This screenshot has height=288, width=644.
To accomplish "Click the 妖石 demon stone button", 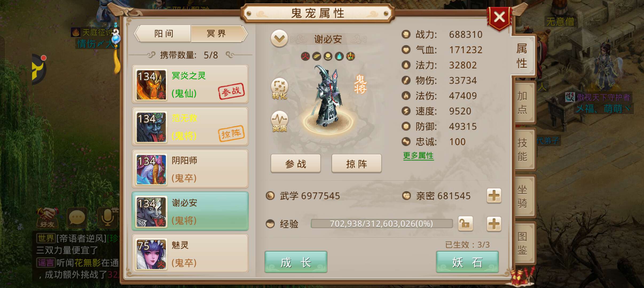I will tap(467, 262).
